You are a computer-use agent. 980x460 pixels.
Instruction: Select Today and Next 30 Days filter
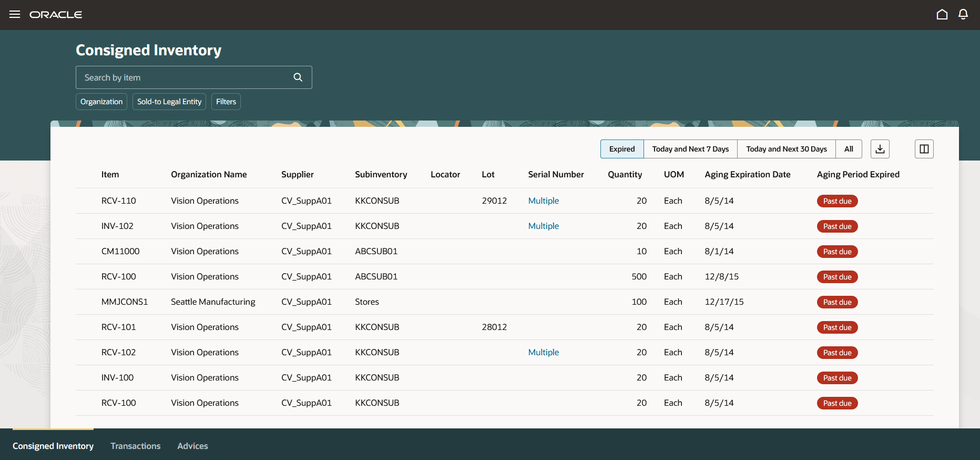pyautogui.click(x=786, y=149)
